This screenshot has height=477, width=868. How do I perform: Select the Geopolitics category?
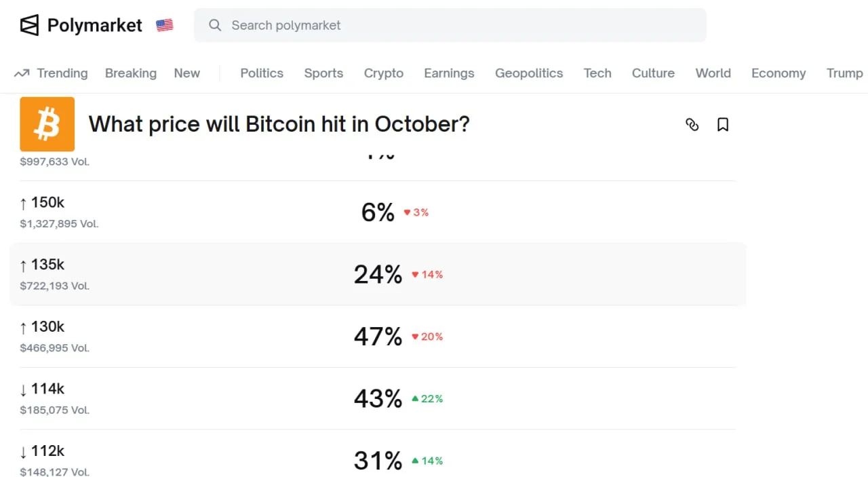coord(529,73)
